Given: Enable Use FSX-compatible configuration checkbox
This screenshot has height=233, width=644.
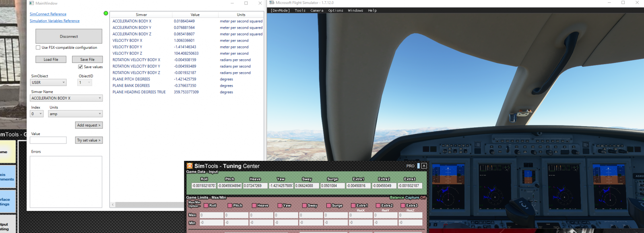Looking at the screenshot, I should click(38, 48).
